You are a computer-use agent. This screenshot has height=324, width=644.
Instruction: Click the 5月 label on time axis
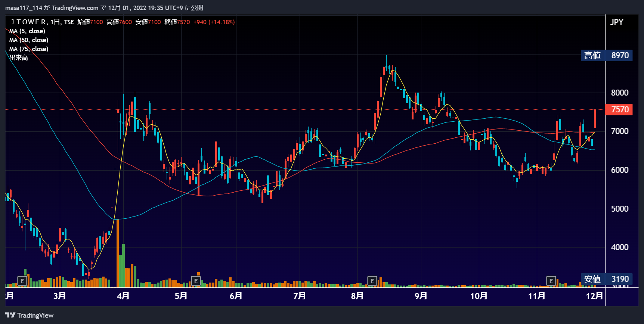pos(181,296)
